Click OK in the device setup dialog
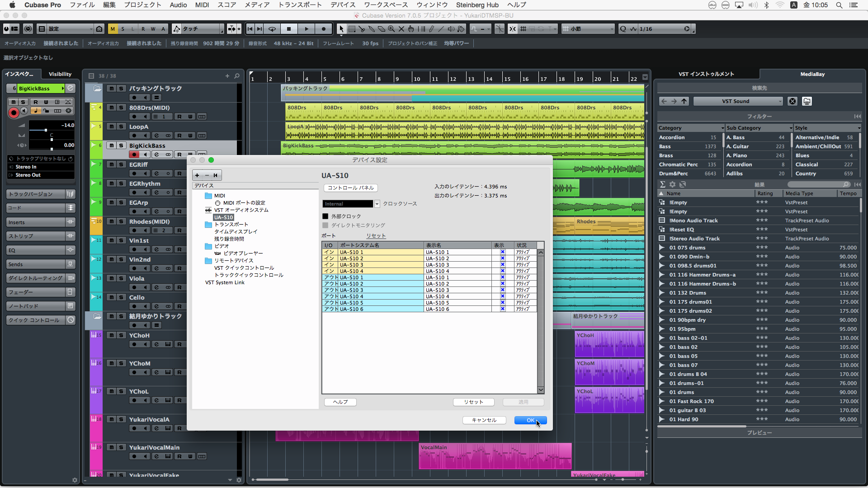 (x=530, y=420)
